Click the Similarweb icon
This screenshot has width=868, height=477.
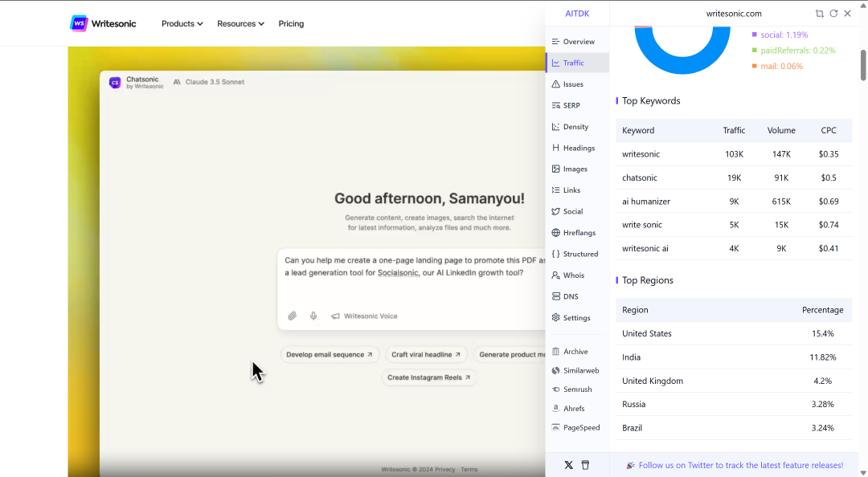[x=556, y=370]
